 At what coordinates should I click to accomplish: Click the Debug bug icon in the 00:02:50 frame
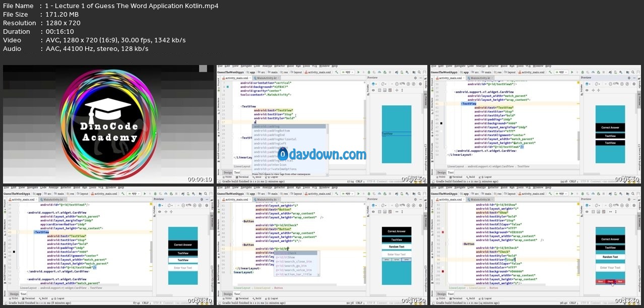tap(369, 72)
